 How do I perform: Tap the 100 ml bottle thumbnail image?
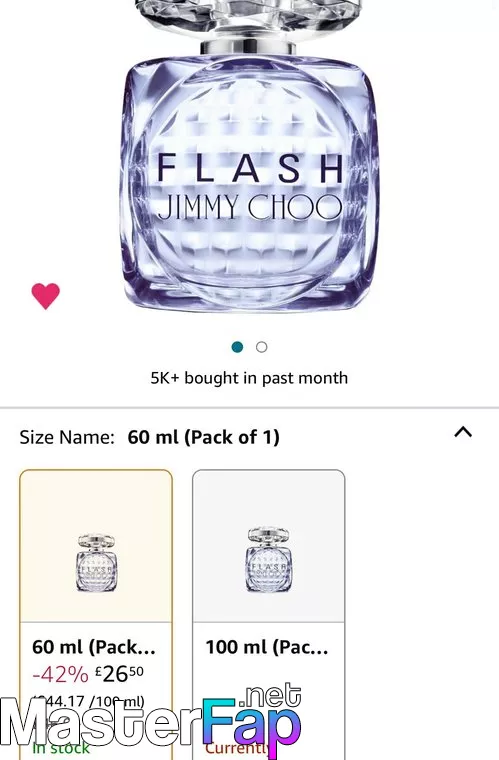[x=269, y=559]
